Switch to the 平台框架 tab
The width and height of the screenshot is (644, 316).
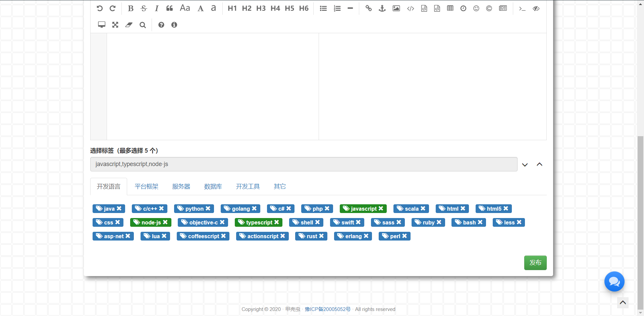click(x=147, y=187)
